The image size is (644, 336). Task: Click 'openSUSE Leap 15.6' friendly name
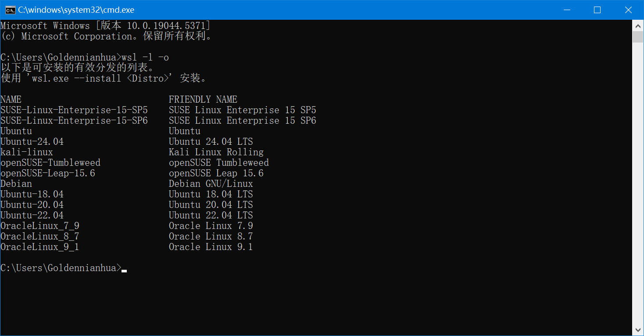216,173
